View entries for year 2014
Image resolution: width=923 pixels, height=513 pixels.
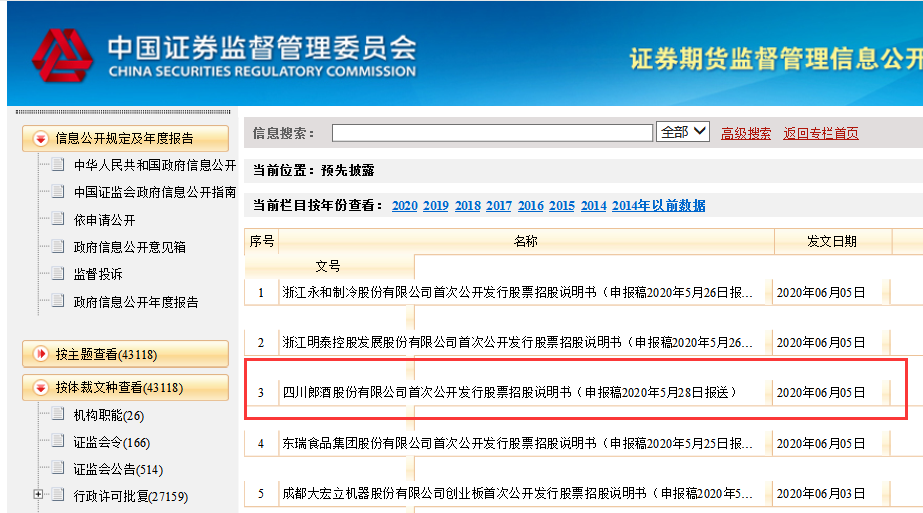click(x=593, y=206)
